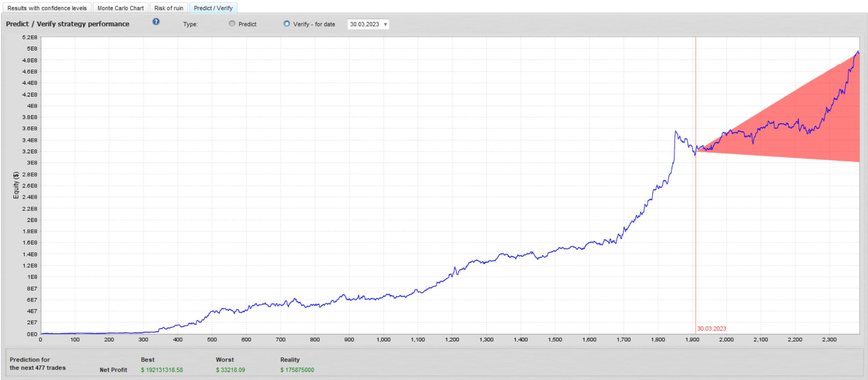
Task: Open the Monte Carlo Chart tab
Action: 120,8
